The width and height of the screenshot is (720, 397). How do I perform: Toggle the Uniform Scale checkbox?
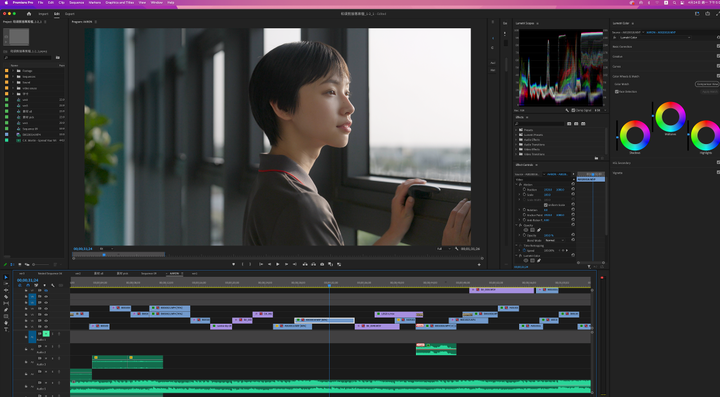tap(546, 205)
